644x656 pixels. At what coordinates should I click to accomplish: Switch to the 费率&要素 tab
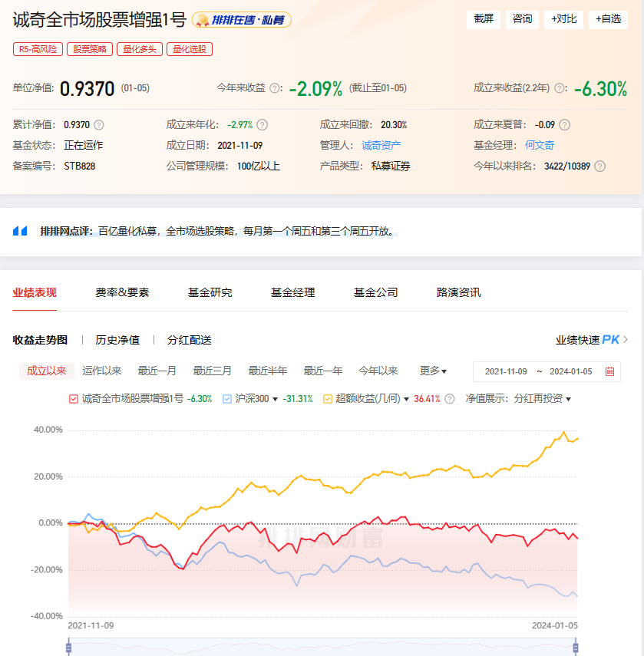click(122, 292)
